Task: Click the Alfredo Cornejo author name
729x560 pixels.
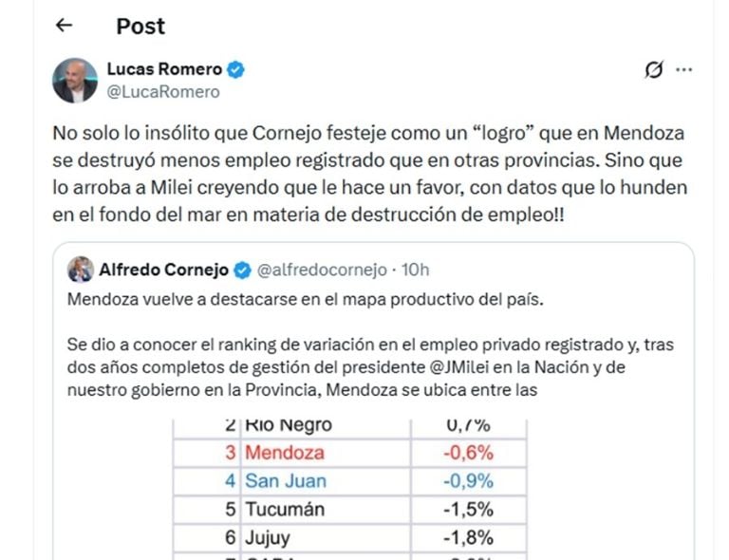Action: 163,271
